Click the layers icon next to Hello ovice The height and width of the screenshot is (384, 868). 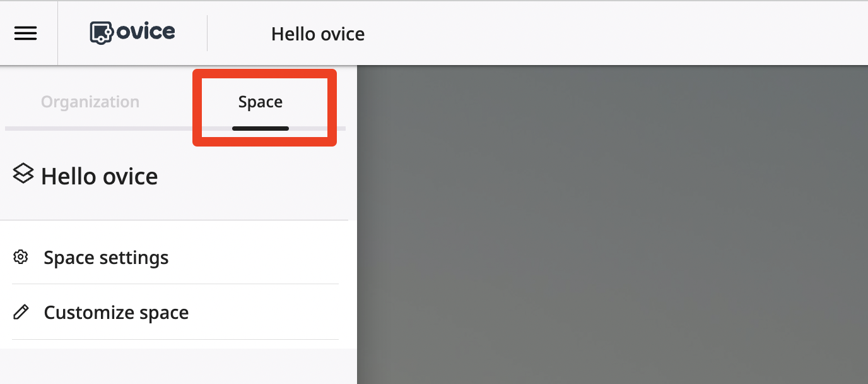[x=23, y=173]
